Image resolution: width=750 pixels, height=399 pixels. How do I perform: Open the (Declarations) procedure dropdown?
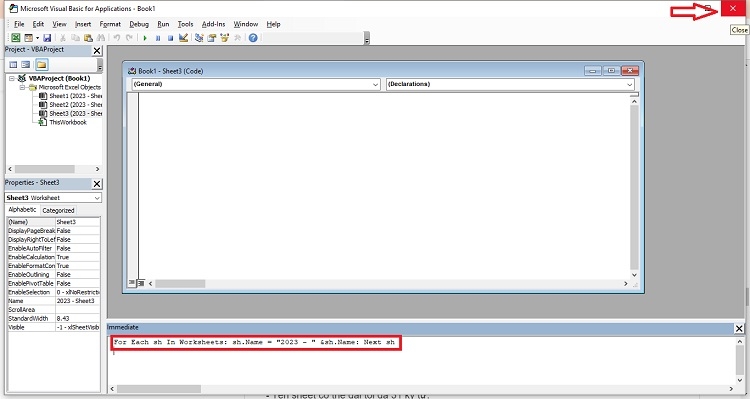pos(629,85)
